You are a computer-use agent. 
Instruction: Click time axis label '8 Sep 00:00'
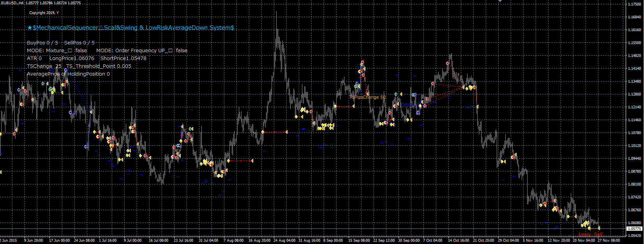(333, 240)
